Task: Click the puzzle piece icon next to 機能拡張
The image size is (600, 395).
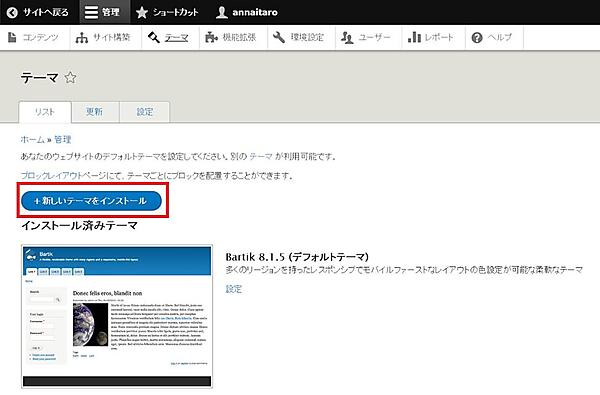Action: coord(211,38)
